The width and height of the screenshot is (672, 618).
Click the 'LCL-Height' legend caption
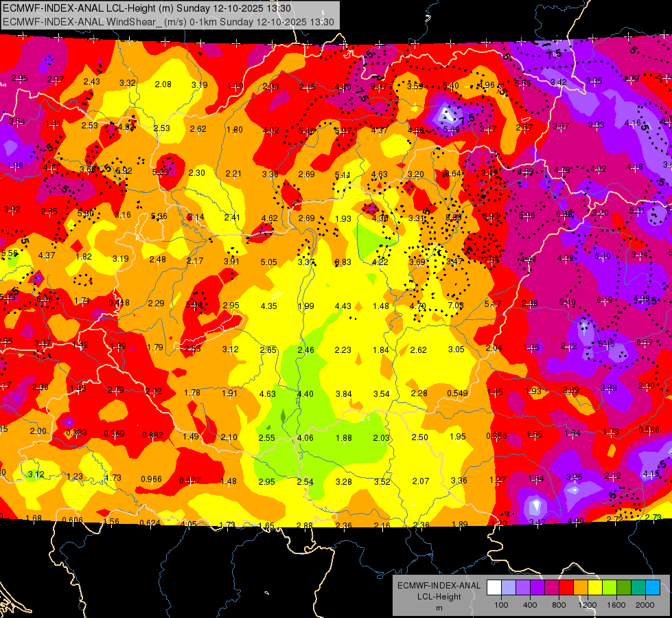pyautogui.click(x=439, y=597)
